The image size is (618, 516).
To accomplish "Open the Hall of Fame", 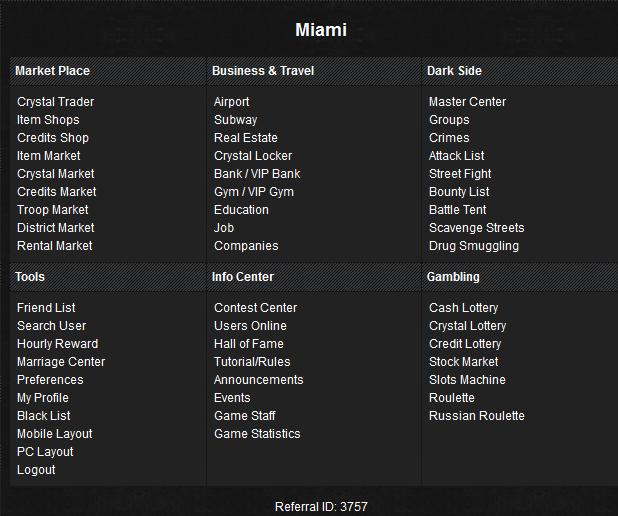I will [x=249, y=344].
